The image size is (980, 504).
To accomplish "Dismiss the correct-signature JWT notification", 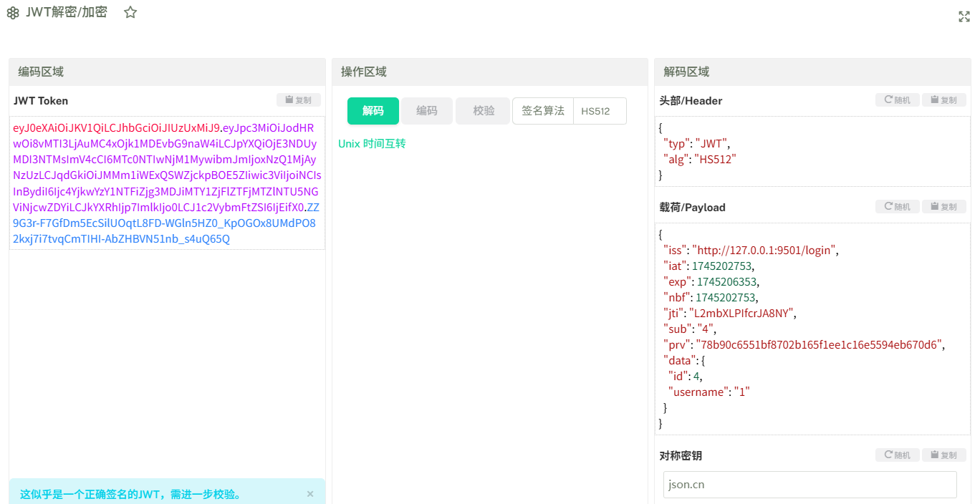I will [x=310, y=494].
